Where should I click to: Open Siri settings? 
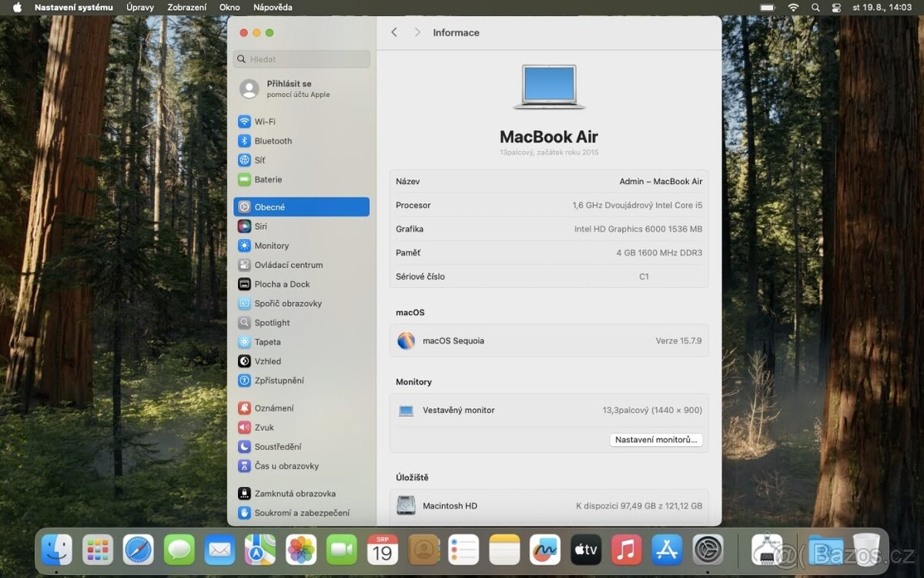coord(301,227)
